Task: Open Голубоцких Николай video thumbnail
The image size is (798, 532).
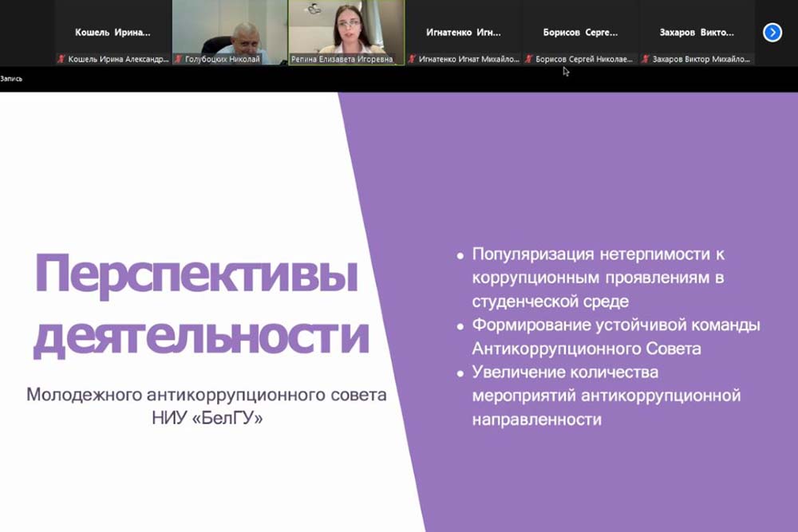Action: point(230,32)
